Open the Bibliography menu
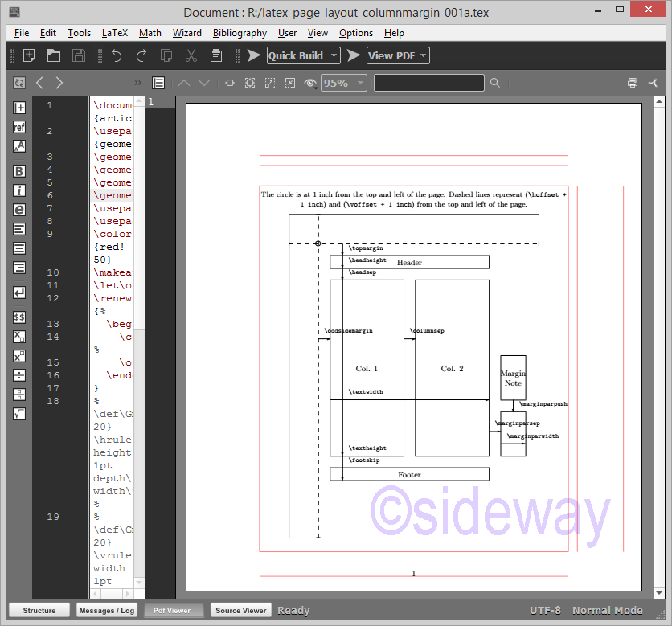This screenshot has width=672, height=626. tap(240, 33)
